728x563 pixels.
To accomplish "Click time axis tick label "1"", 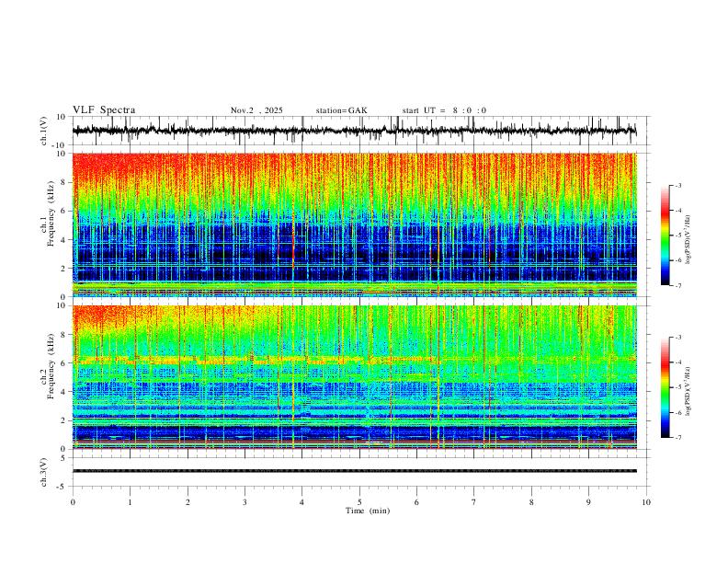I will pos(131,502).
